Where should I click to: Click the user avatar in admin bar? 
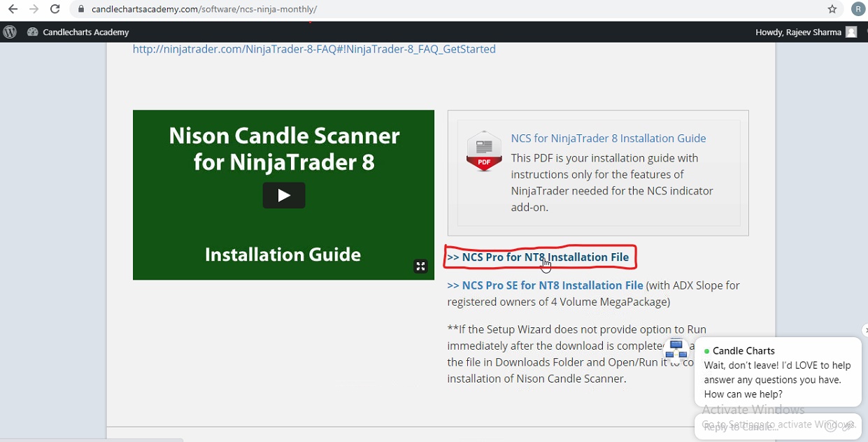tap(851, 32)
